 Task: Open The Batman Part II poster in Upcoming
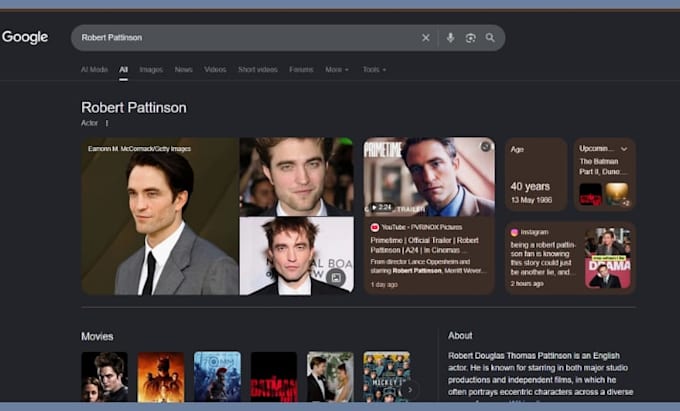[x=591, y=194]
